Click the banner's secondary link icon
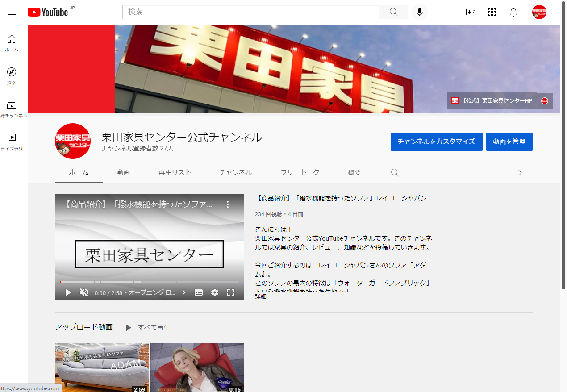This screenshot has width=567, height=392. [x=545, y=101]
